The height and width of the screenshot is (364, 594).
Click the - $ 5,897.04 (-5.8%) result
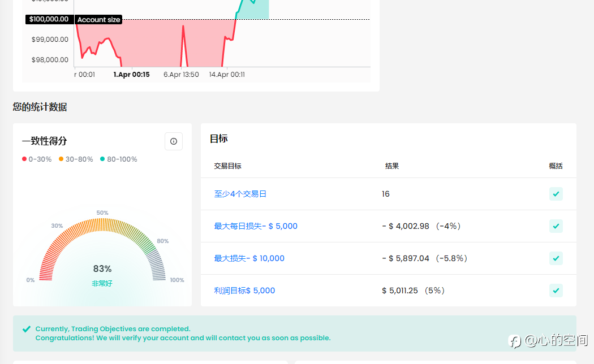tap(425, 258)
